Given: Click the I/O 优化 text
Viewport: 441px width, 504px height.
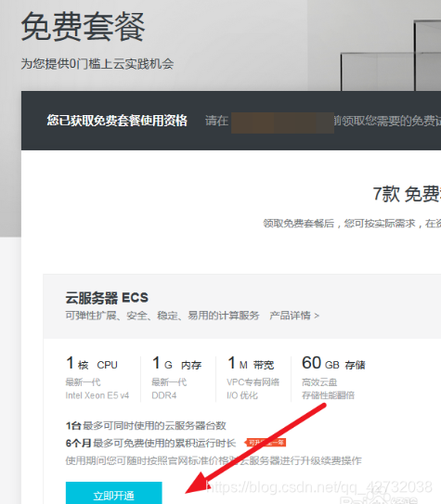Looking at the screenshot, I should tap(242, 395).
